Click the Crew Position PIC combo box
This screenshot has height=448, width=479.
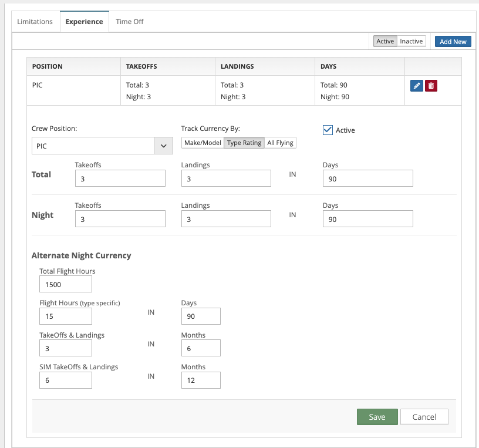coord(102,146)
